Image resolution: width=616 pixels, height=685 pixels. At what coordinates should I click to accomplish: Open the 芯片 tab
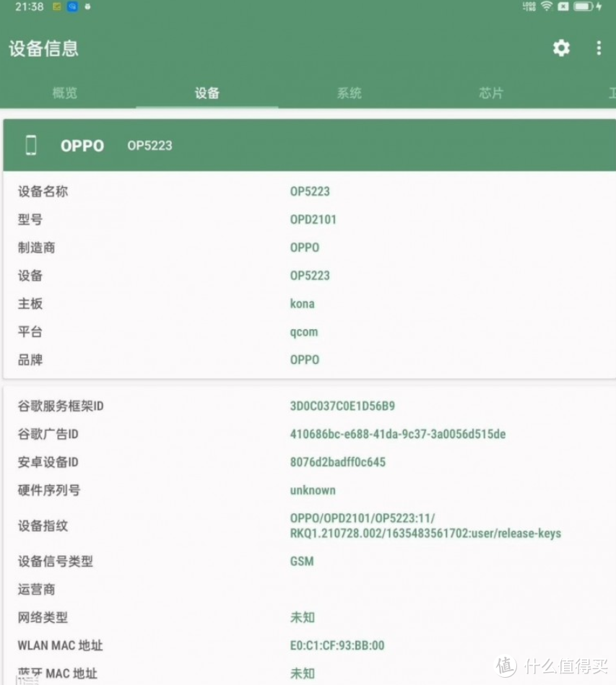[490, 92]
